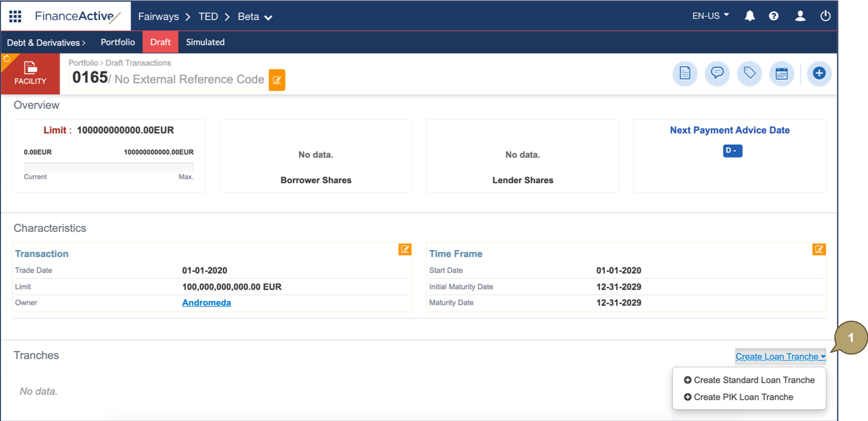Open the Andromeda owner link
868x421 pixels.
(x=206, y=303)
